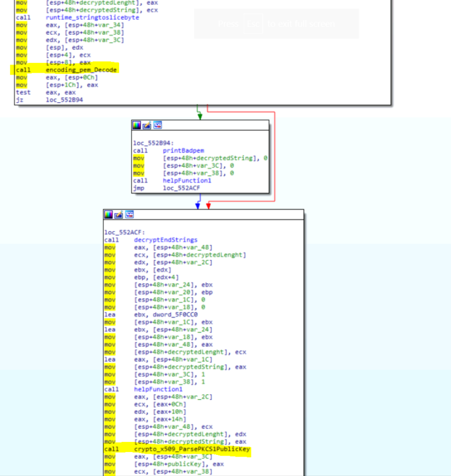Select highlighted call crypto_x509_ParsePKCS1PublicKey line
451x476 pixels.
177,449
